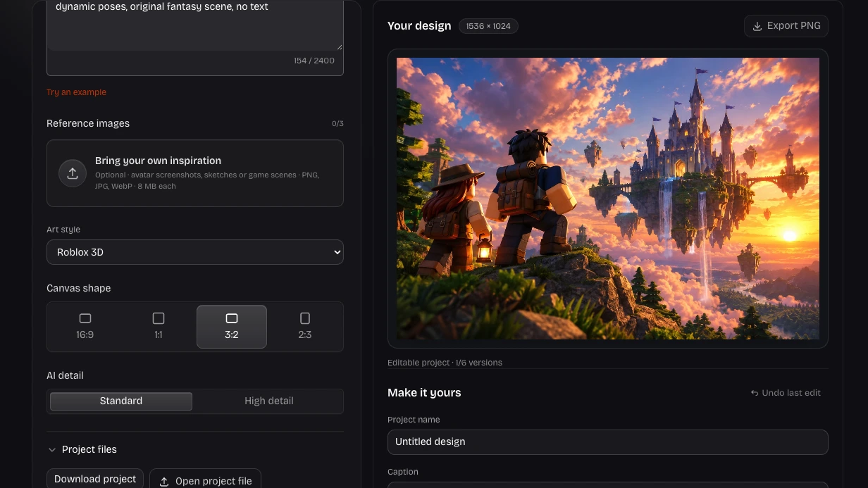868x488 pixels.
Task: Click the Project name input field
Action: tap(608, 442)
